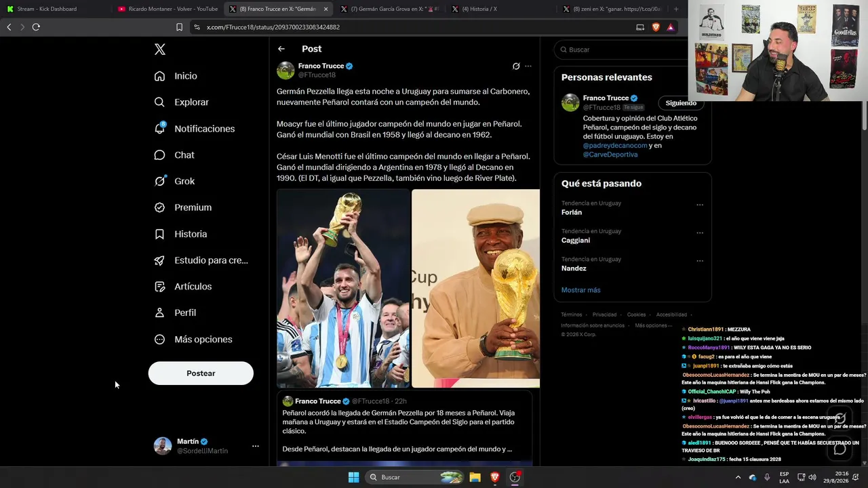Image resolution: width=868 pixels, height=488 pixels.
Task: Open more options for Forlán trend
Action: (x=700, y=205)
